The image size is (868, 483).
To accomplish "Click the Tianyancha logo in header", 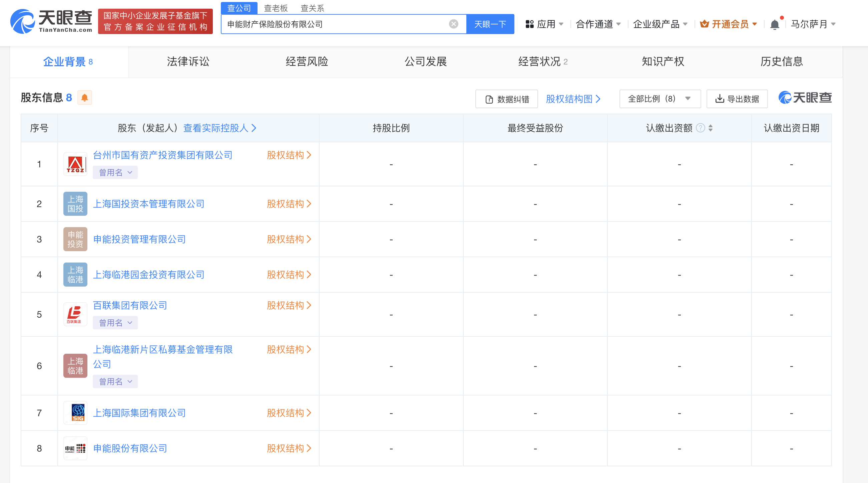I will coord(51,21).
